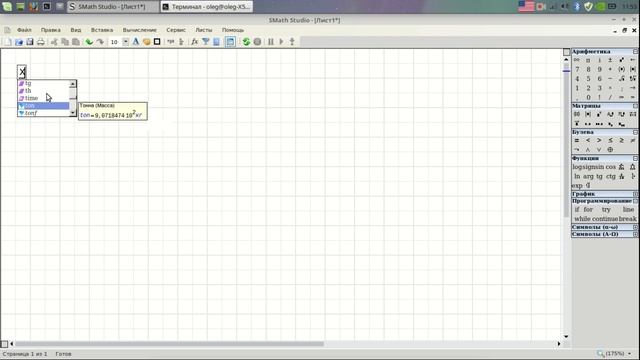Paste from clipboard using toolbar icon
This screenshot has height=360, width=640.
tap(76, 42)
